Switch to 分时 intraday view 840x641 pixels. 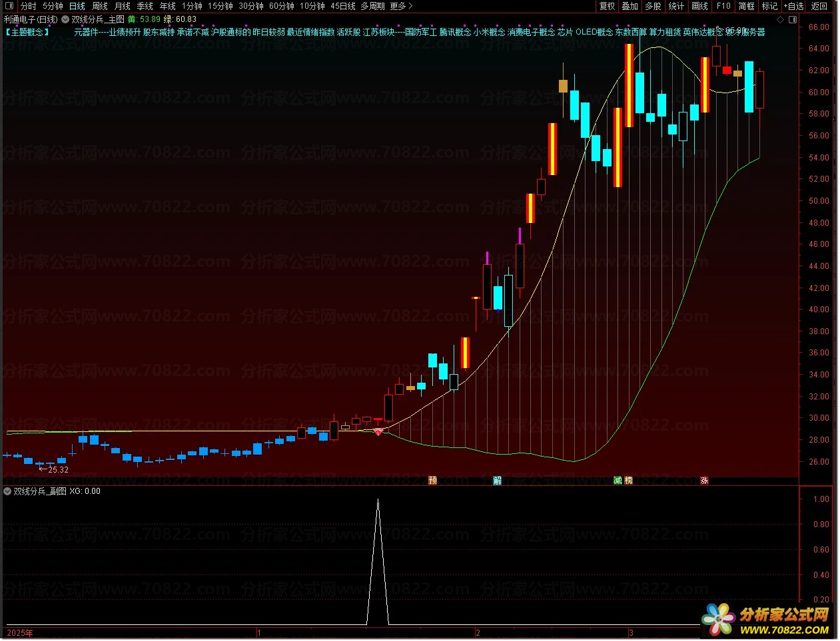[29, 6]
